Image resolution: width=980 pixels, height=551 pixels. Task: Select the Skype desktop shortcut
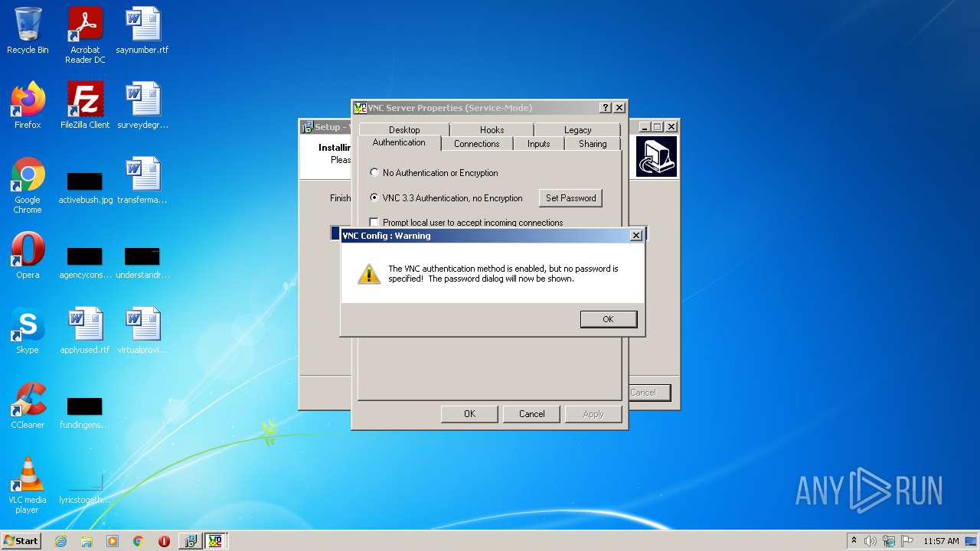[x=28, y=331]
